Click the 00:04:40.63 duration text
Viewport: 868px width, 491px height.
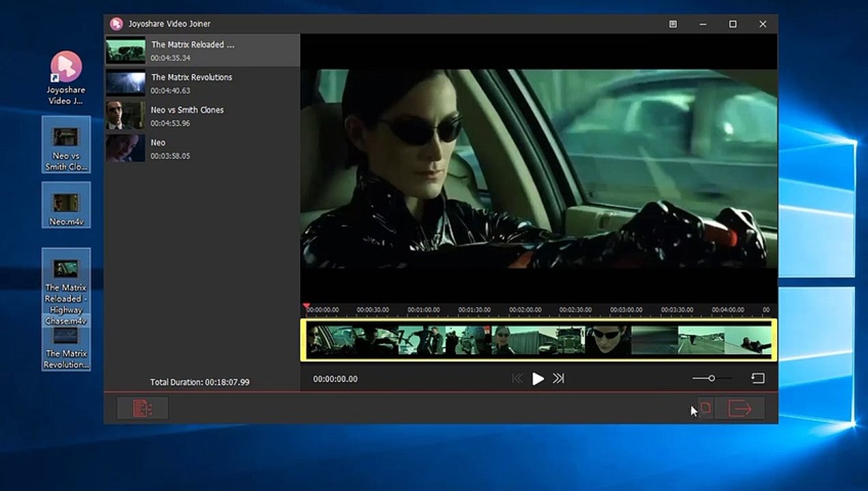point(171,91)
